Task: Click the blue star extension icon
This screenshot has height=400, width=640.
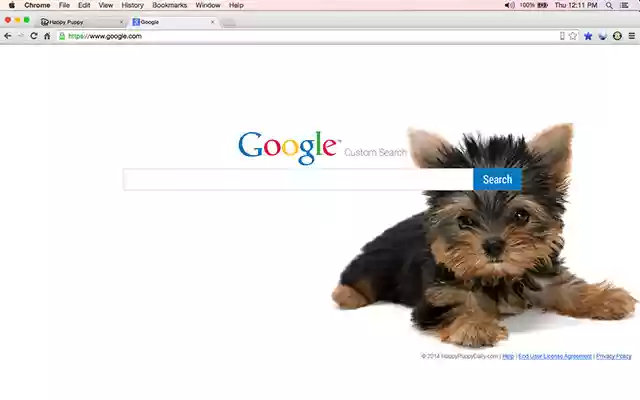Action: (x=588, y=36)
